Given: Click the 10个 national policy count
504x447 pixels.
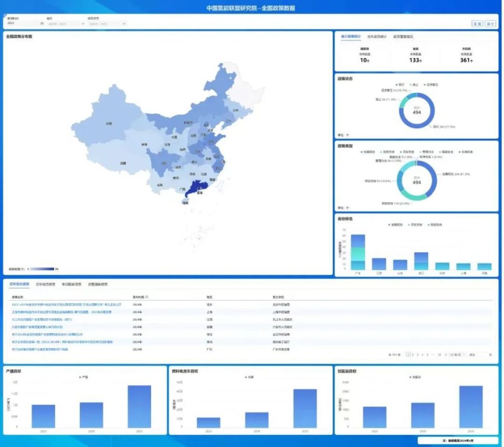Looking at the screenshot, I should tap(364, 60).
